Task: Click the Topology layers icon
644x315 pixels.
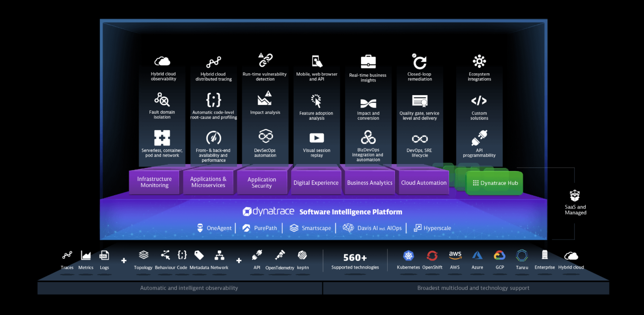Action: [x=143, y=255]
